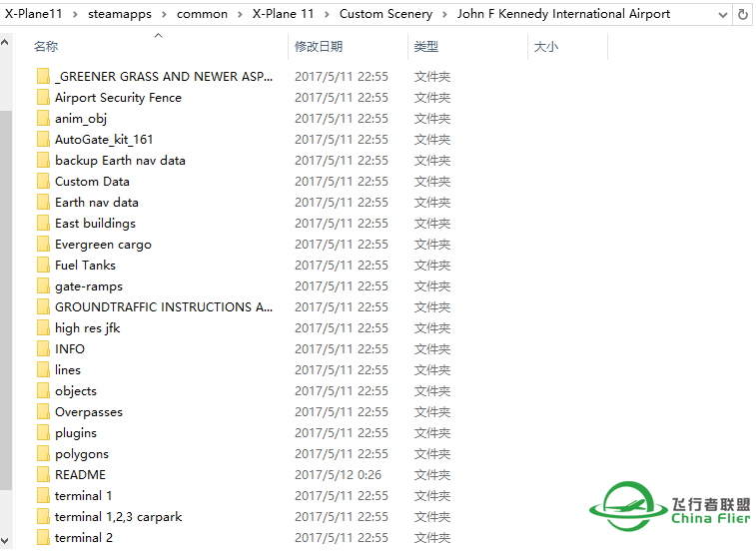Click the navigation pane scrollbar thumb
Screen dimensions: 756x552
(x=5, y=299)
